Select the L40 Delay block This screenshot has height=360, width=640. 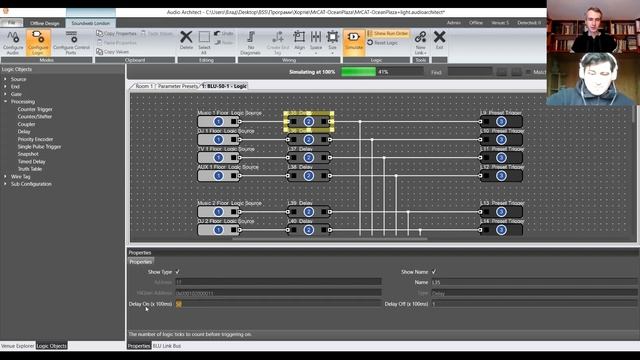click(x=309, y=230)
